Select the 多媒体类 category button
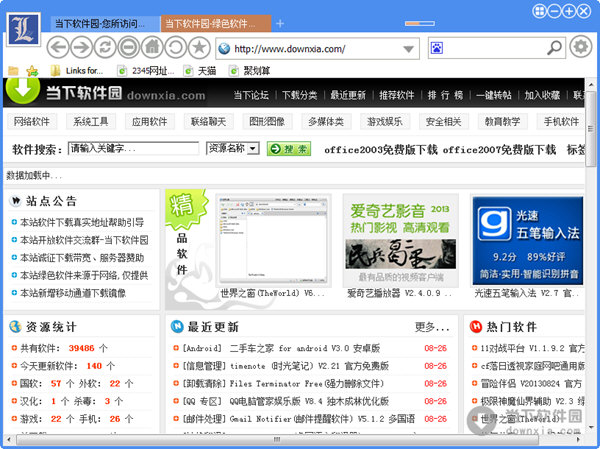 pos(326,122)
